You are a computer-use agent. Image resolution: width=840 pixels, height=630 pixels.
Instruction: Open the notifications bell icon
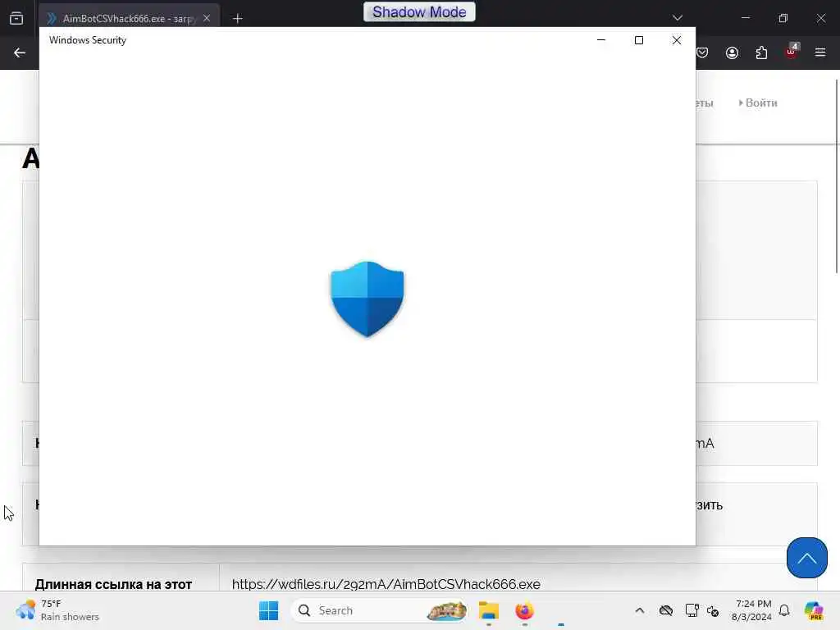[x=783, y=610]
